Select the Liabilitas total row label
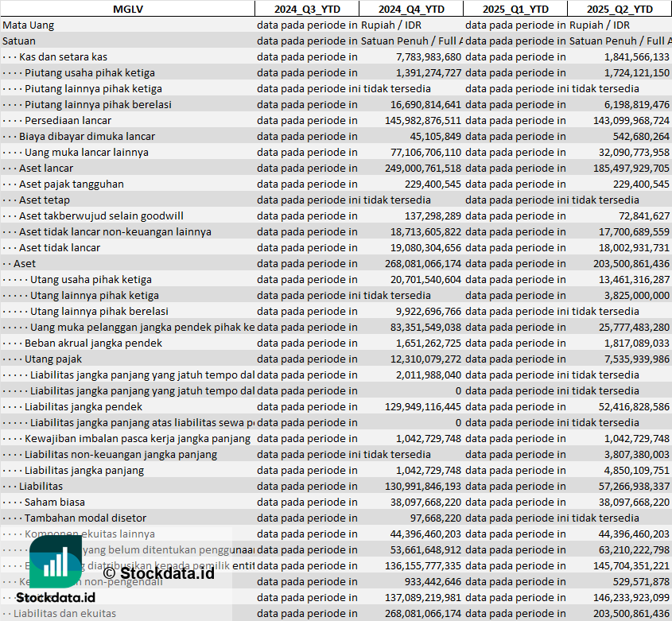 [41, 486]
